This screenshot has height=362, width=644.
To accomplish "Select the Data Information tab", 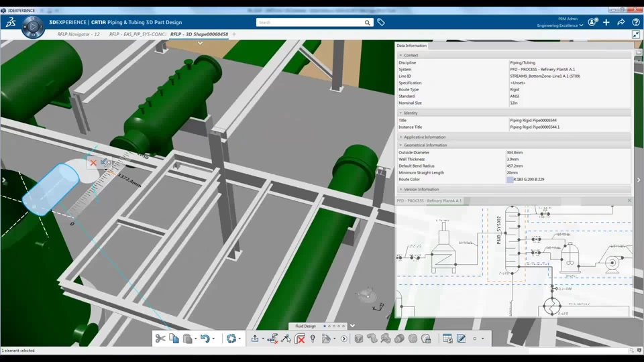I will click(x=411, y=46).
